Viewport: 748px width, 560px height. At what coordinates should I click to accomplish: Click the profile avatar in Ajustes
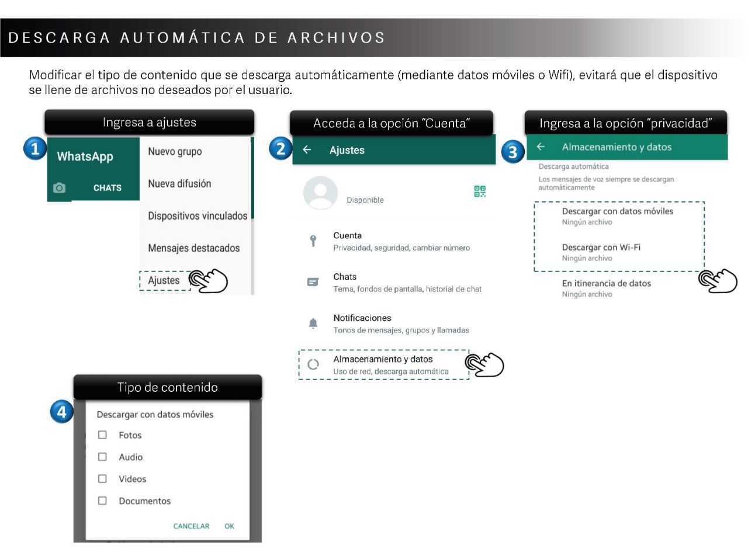(x=320, y=193)
